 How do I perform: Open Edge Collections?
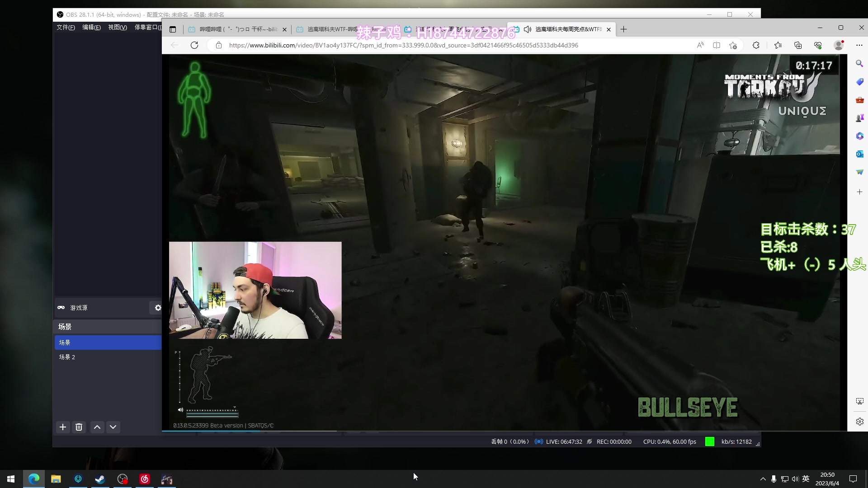[798, 45]
